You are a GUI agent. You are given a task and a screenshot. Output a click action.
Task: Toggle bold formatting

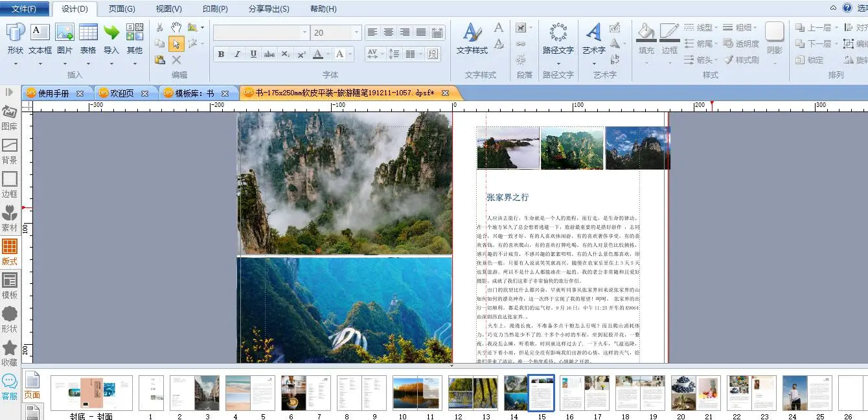[x=221, y=54]
